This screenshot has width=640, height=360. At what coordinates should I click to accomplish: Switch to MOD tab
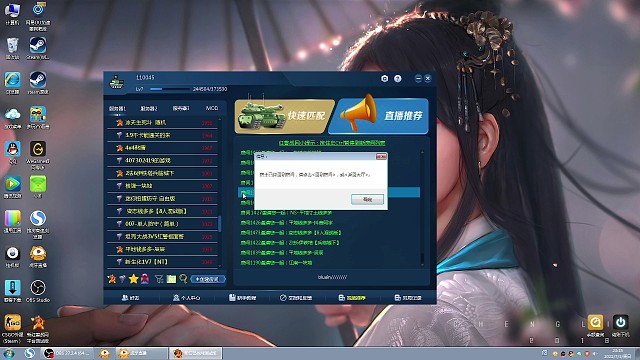point(212,108)
